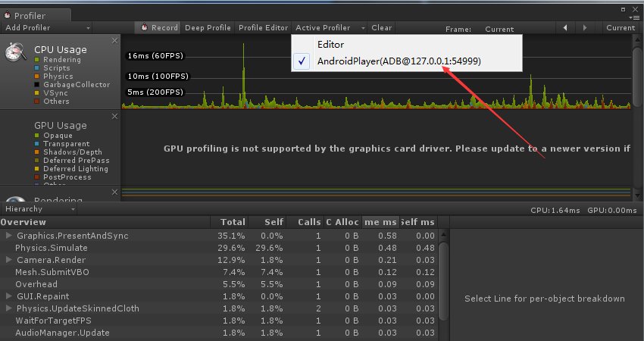This screenshot has width=644, height=341.
Task: Step to the next frame arrow
Action: pyautogui.click(x=584, y=28)
